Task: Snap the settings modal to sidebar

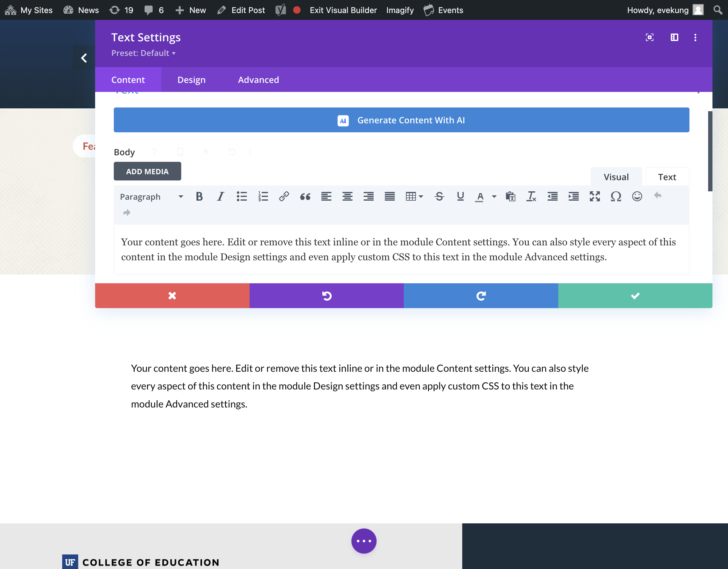Action: tap(674, 37)
